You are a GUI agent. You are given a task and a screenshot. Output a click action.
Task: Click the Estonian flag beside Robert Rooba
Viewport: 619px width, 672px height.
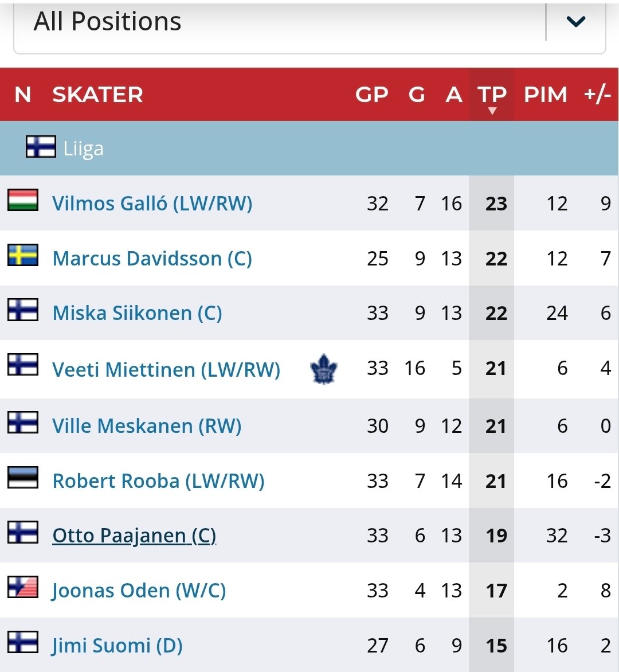[x=23, y=478]
